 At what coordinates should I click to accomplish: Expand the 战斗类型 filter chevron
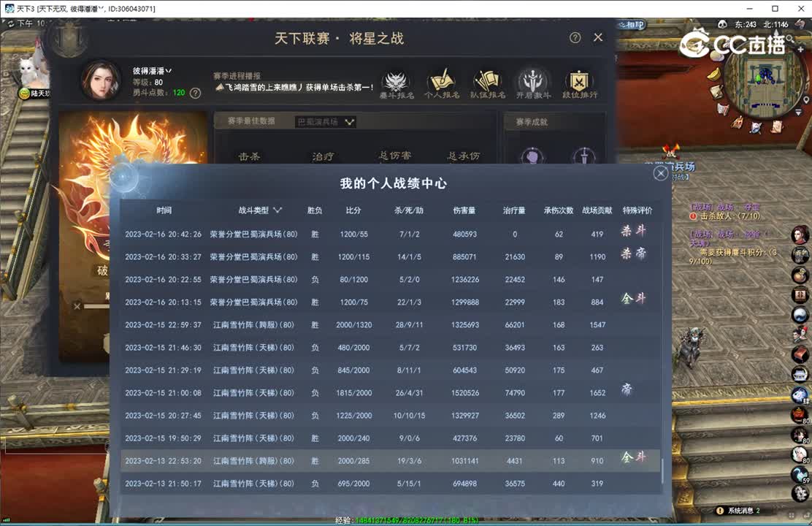(x=278, y=210)
